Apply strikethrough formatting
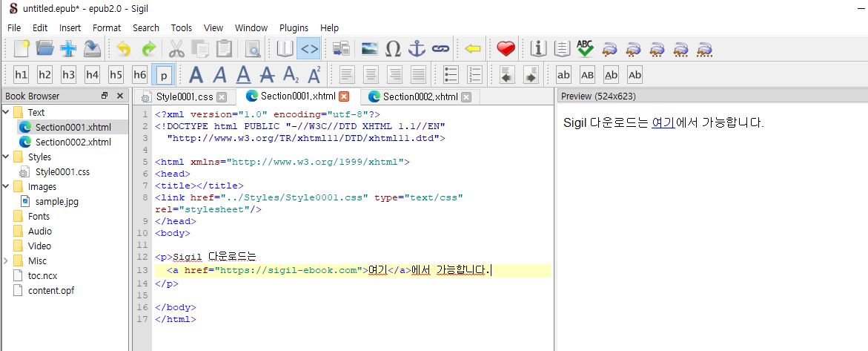Image resolution: width=868 pixels, height=351 pixels. (x=268, y=75)
